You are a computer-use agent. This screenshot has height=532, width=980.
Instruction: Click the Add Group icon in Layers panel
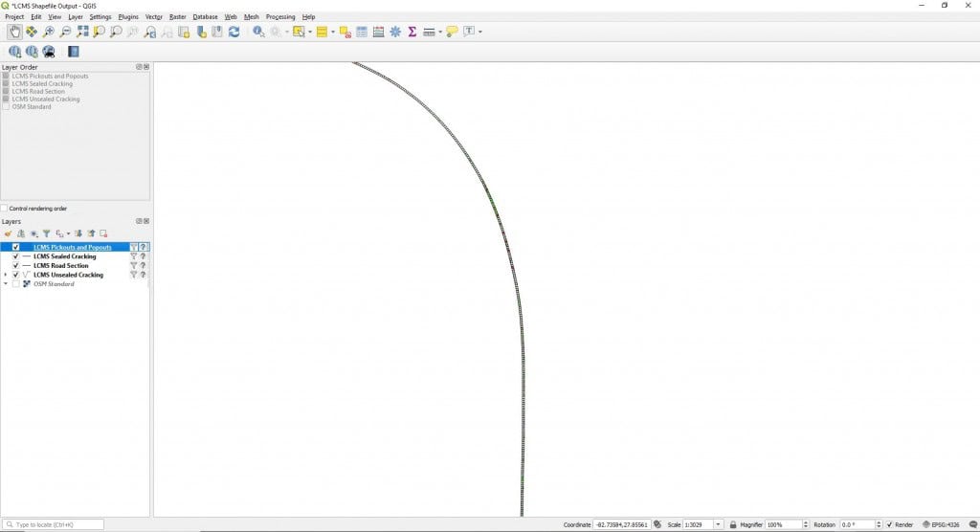point(21,233)
